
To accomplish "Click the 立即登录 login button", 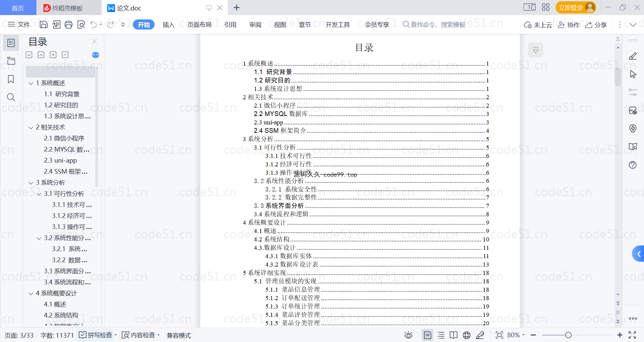I will [576, 7].
